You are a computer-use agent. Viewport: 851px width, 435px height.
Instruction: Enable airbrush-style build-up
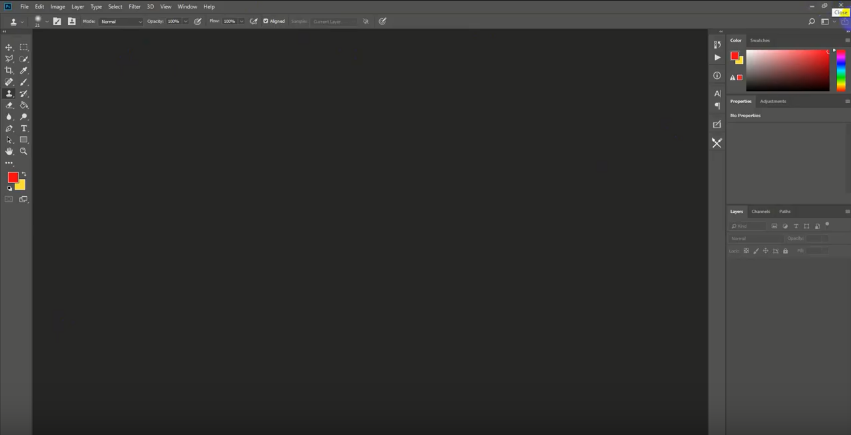[x=253, y=21]
